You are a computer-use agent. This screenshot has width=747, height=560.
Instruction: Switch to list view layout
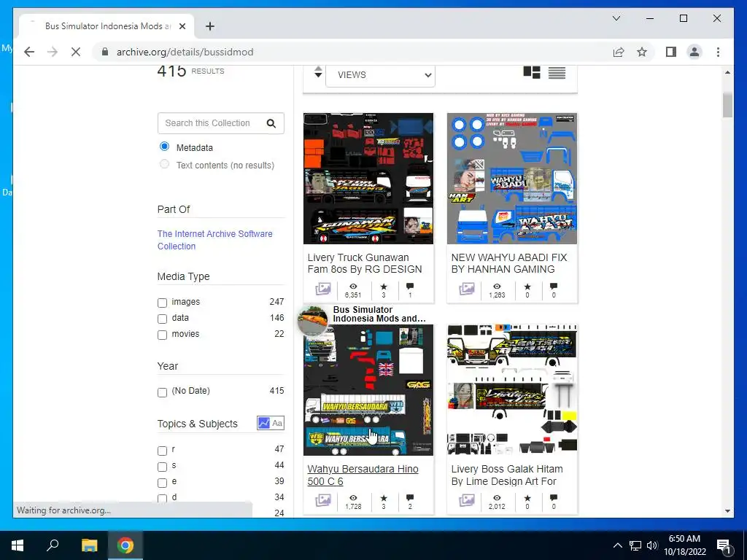557,72
